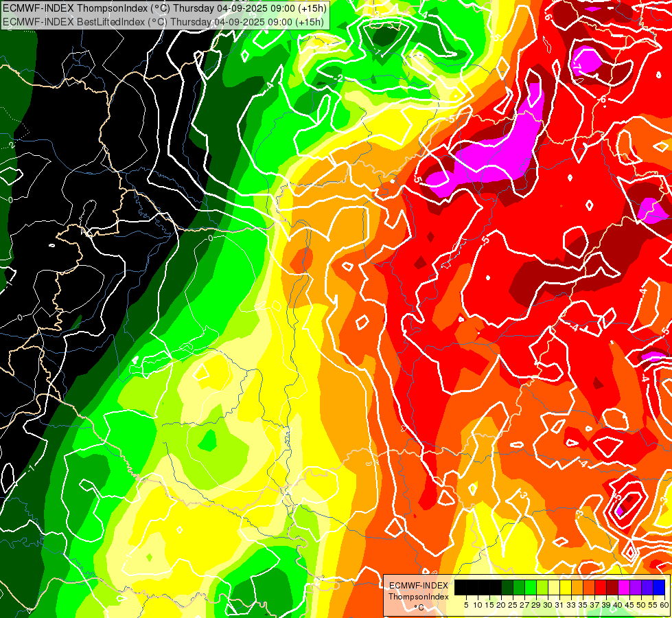
Task: Click the legend scale value 60
Action: point(664,605)
